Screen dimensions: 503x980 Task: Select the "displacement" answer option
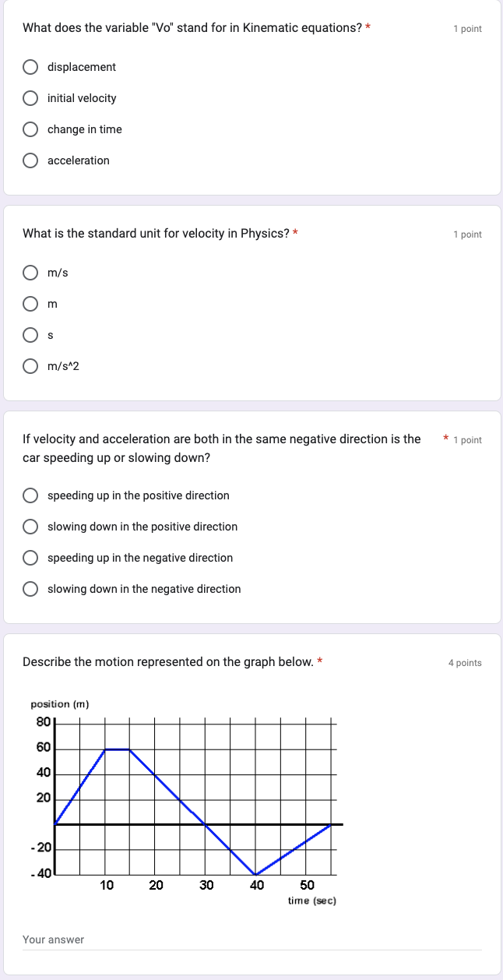point(30,67)
